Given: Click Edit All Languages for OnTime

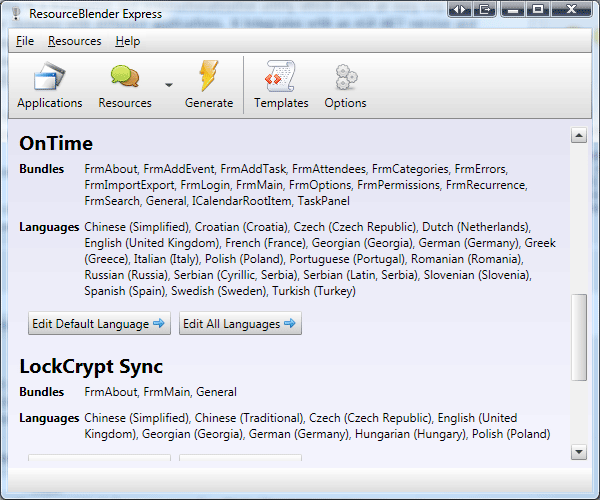Looking at the screenshot, I should 240,324.
